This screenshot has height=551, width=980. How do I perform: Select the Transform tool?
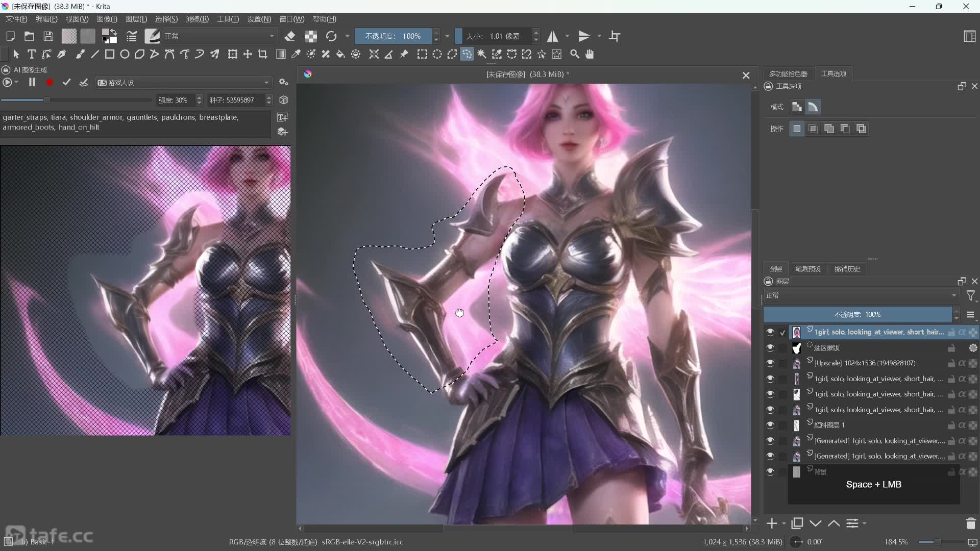pyautogui.click(x=233, y=54)
